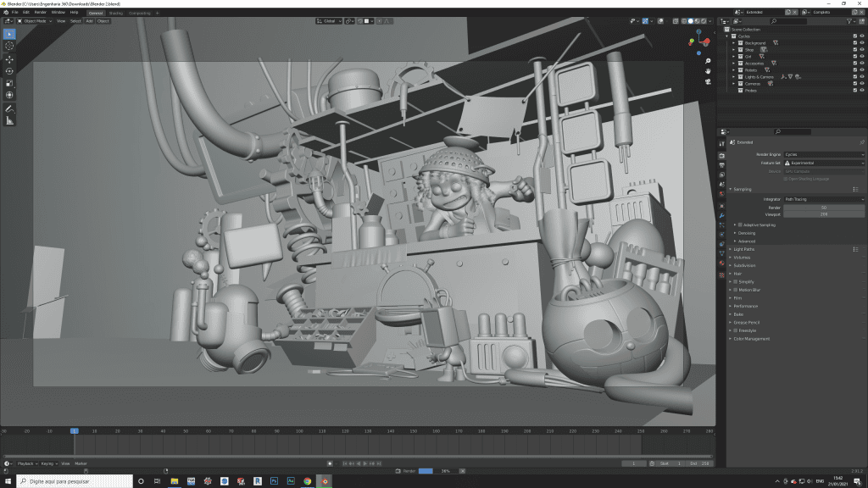Open the Output properties tab
Image resolution: width=868 pixels, height=488 pixels.
(x=722, y=165)
